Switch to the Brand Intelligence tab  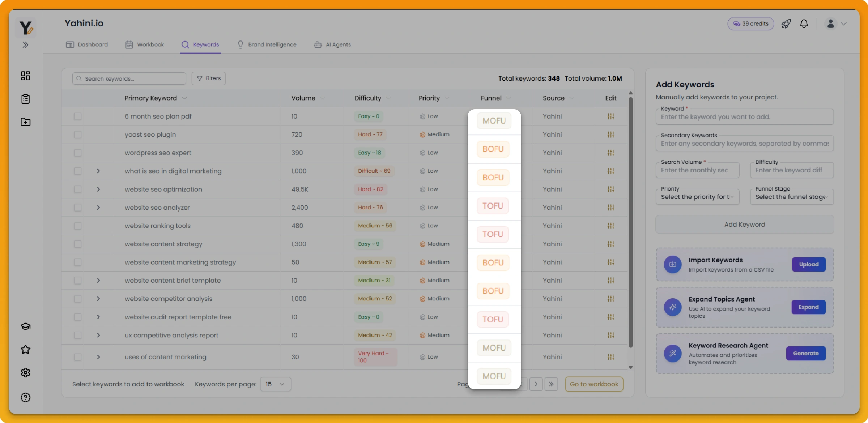pyautogui.click(x=267, y=44)
